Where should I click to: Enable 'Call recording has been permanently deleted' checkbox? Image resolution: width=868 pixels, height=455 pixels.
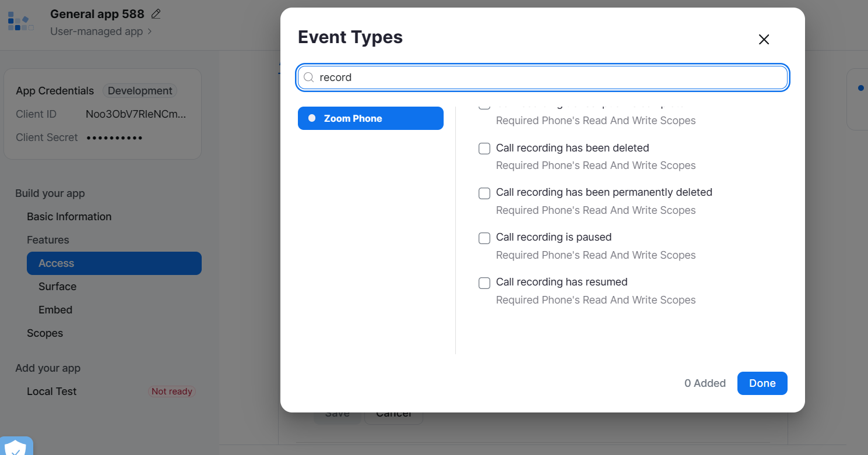484,193
